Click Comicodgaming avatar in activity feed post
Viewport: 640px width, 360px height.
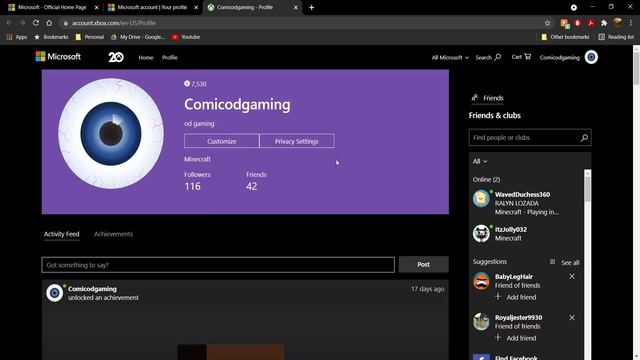[x=54, y=293]
